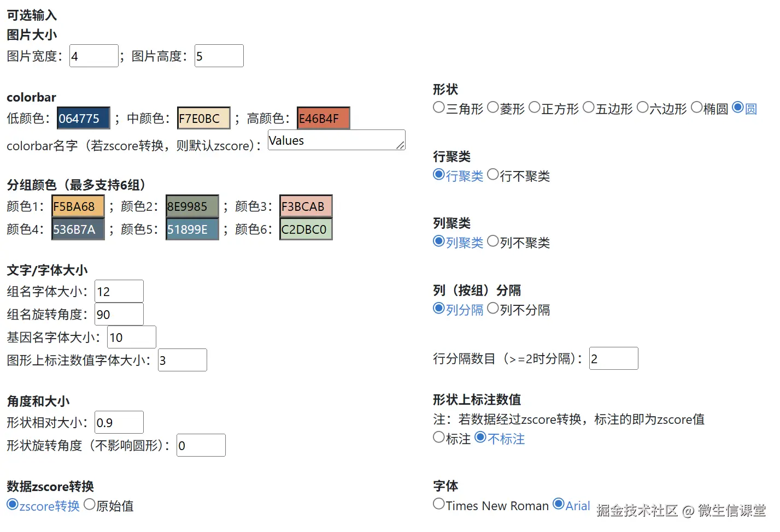Click the 行分隔数目 input showing 2

[613, 358]
